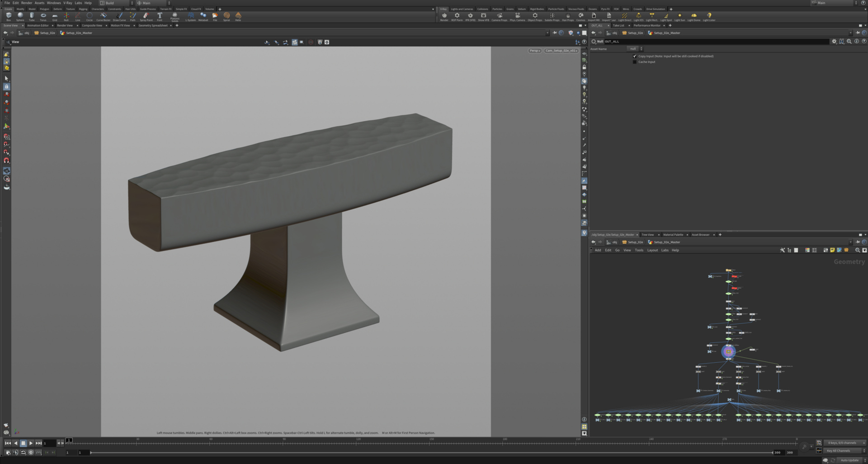Image resolution: width=868 pixels, height=464 pixels.
Task: Click the Cosmos shelf icon
Action: pyautogui.click(x=580, y=17)
